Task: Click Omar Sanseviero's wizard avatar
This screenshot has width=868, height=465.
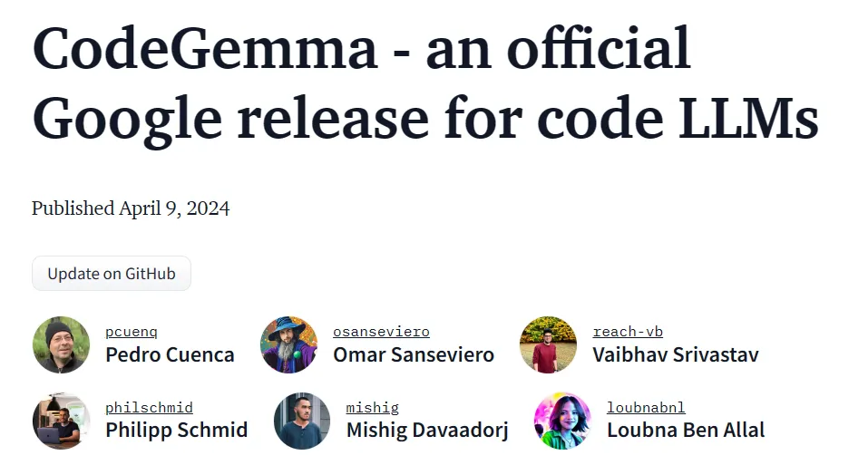Action: coord(289,344)
